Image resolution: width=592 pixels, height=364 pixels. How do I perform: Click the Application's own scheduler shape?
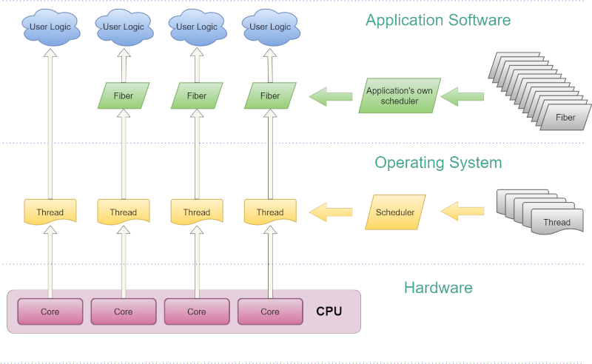pyautogui.click(x=400, y=95)
